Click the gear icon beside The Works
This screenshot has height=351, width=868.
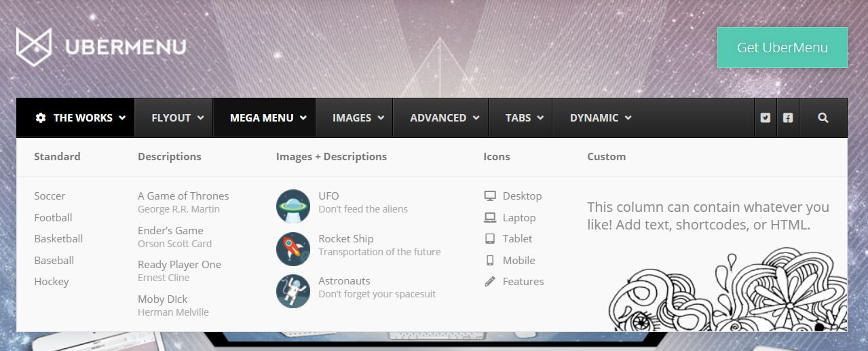[41, 117]
